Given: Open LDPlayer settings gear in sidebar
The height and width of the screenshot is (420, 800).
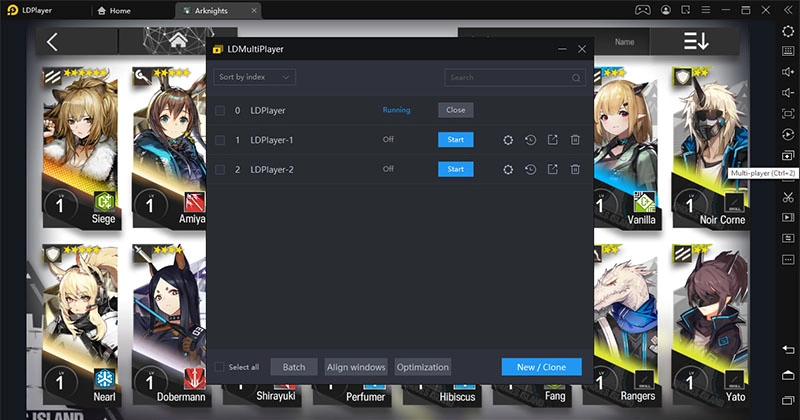Looking at the screenshot, I should (788, 31).
